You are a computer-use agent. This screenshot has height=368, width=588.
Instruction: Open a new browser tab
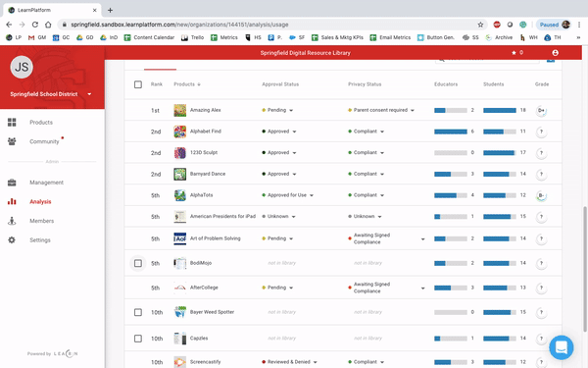point(110,10)
